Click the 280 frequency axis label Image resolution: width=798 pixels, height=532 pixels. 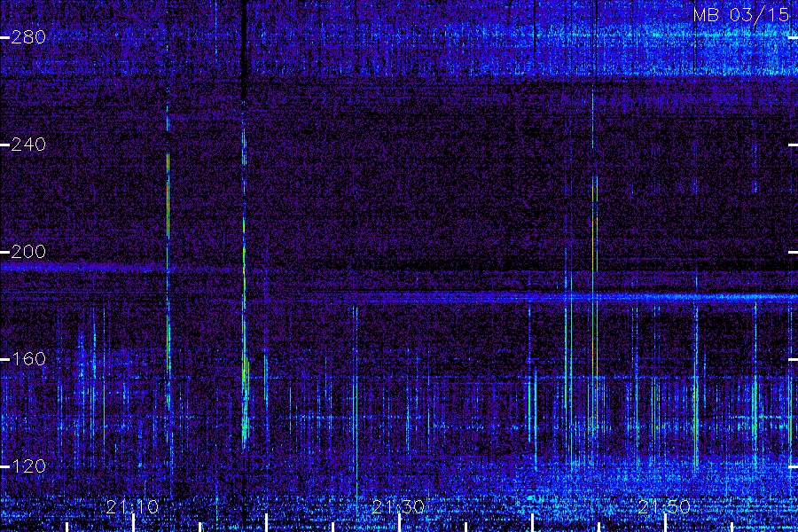click(x=28, y=37)
